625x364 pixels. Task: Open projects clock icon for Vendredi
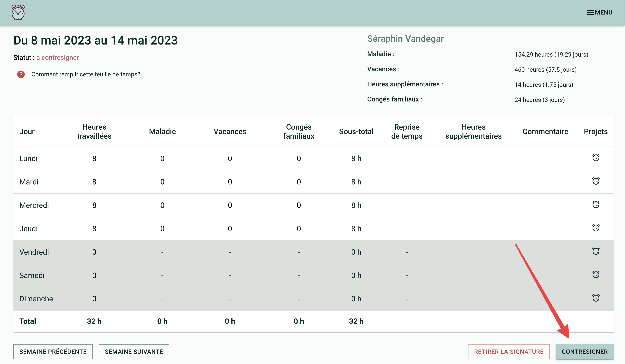click(596, 251)
